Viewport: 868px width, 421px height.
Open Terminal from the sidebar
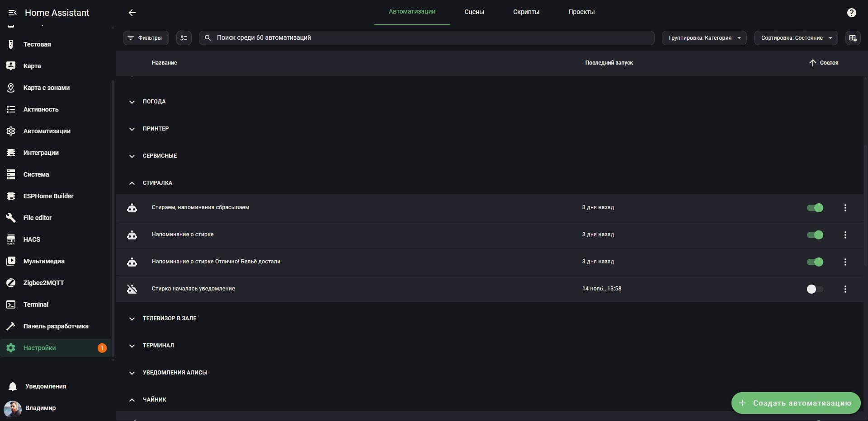tap(36, 304)
